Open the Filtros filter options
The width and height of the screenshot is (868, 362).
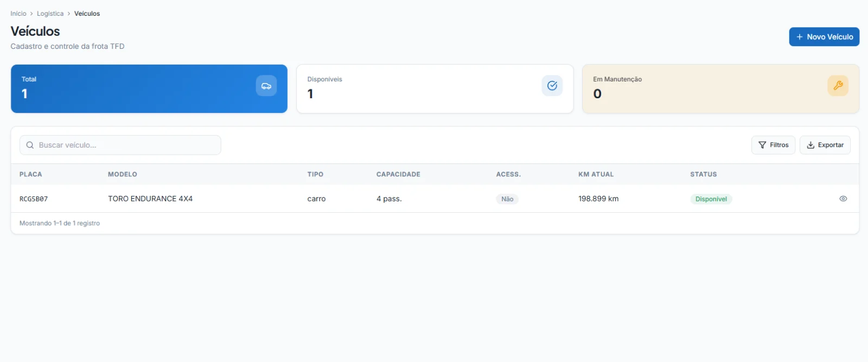pos(773,145)
